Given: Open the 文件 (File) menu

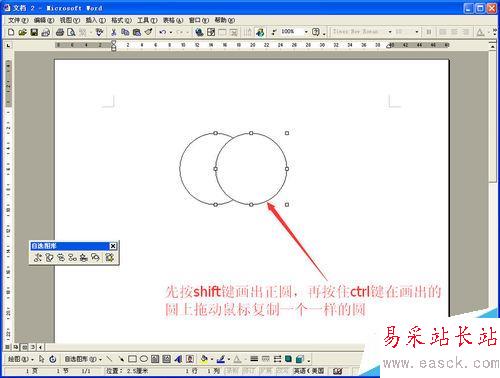Looking at the screenshot, I should [x=18, y=20].
